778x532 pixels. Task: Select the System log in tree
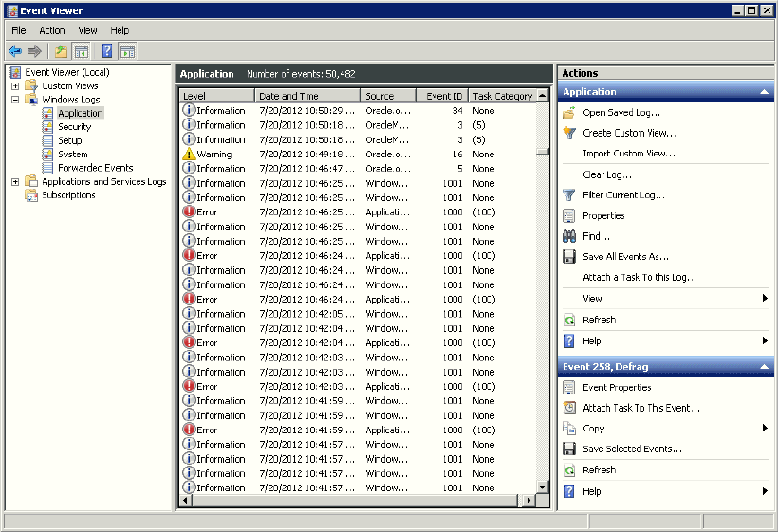click(72, 154)
